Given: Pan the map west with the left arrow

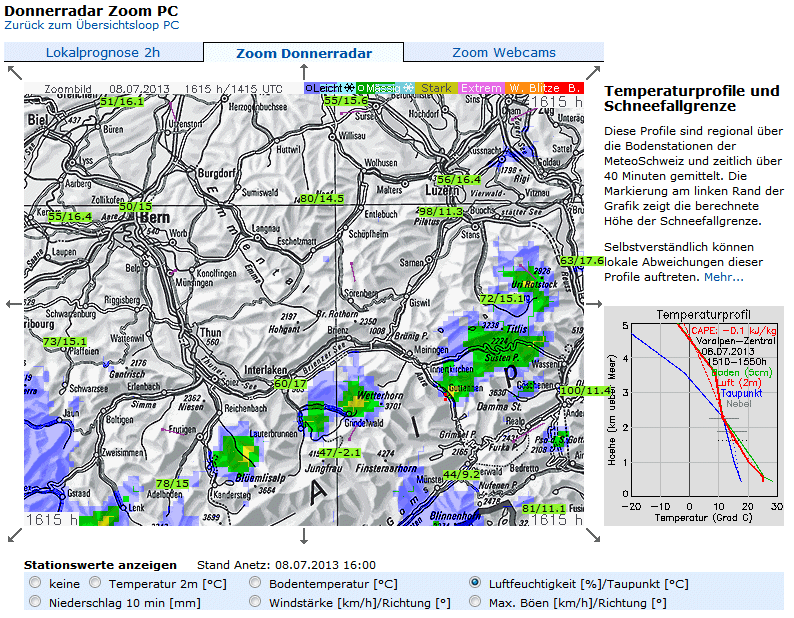Looking at the screenshot, I should 14,304.
